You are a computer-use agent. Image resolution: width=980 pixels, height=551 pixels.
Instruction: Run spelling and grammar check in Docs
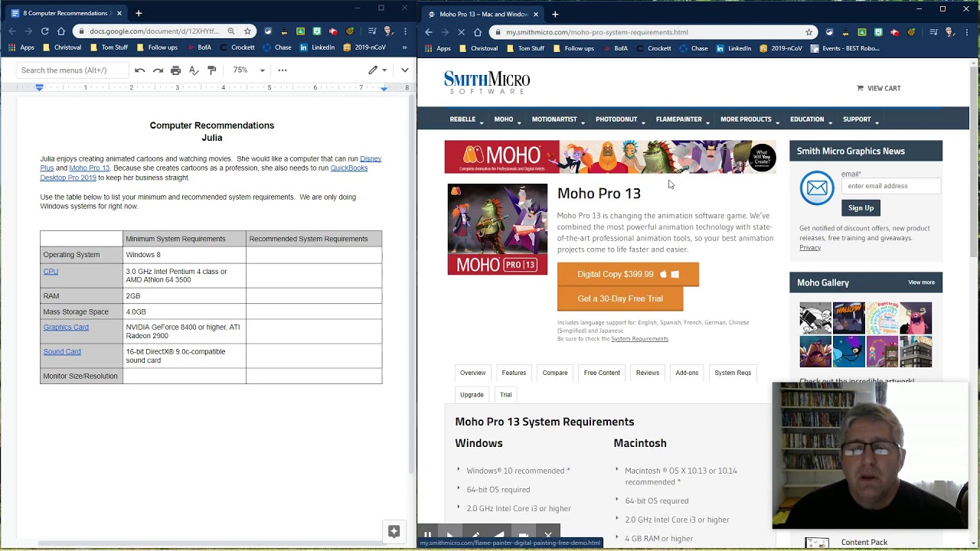click(x=194, y=70)
